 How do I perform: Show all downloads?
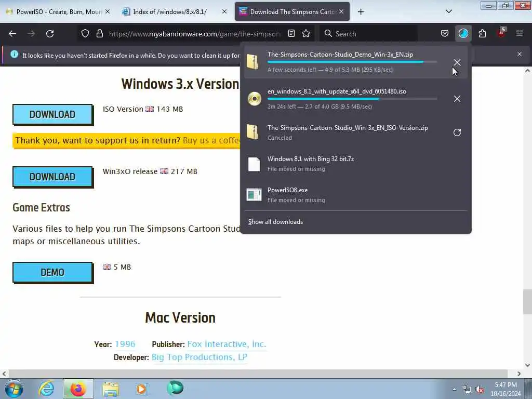pos(275,222)
